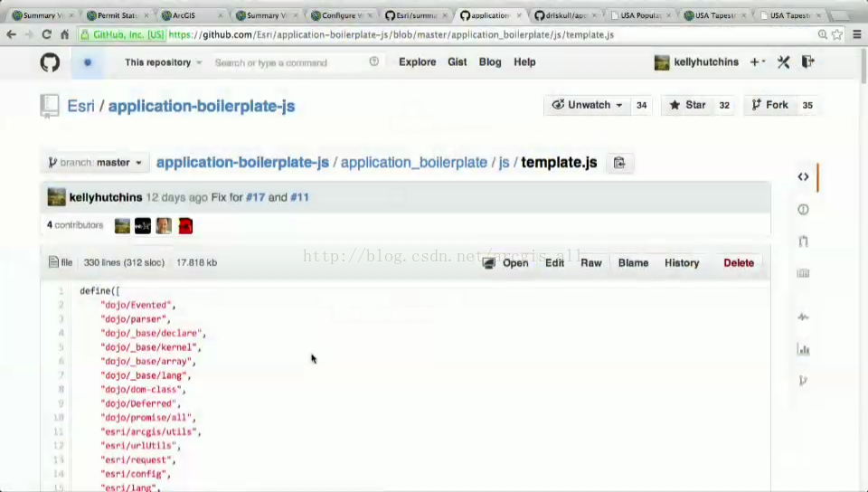Open Issues section in repository sidebar

click(x=803, y=209)
